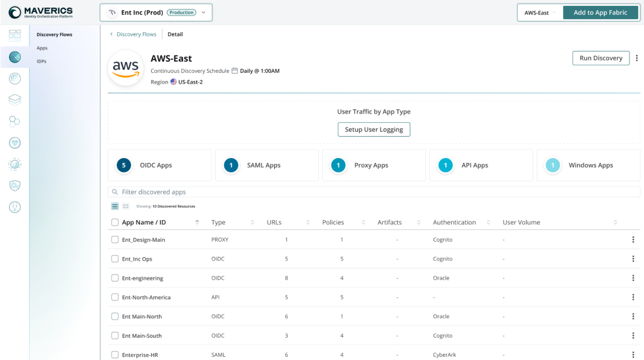
Task: Check the Enterprise-HR row checkbox
Action: click(115, 355)
